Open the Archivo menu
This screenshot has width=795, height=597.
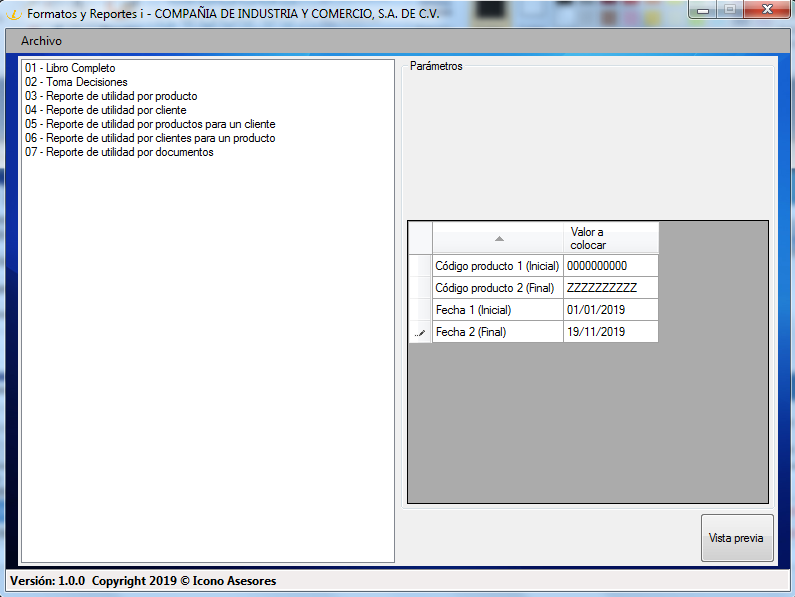pyautogui.click(x=41, y=41)
